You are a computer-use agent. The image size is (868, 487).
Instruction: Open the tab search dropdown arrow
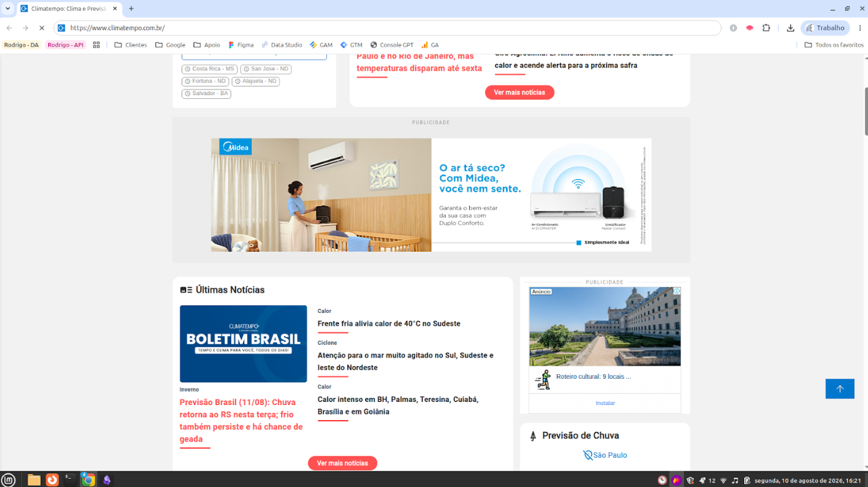(x=8, y=9)
